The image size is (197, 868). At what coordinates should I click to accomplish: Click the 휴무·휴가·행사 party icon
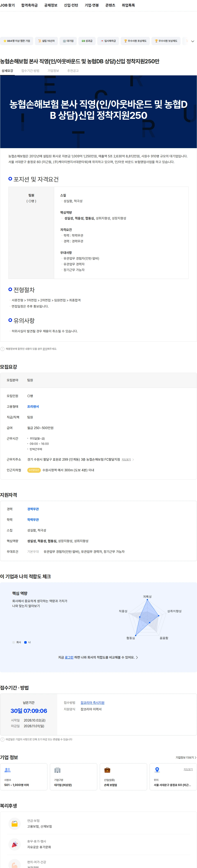click(15, 844)
